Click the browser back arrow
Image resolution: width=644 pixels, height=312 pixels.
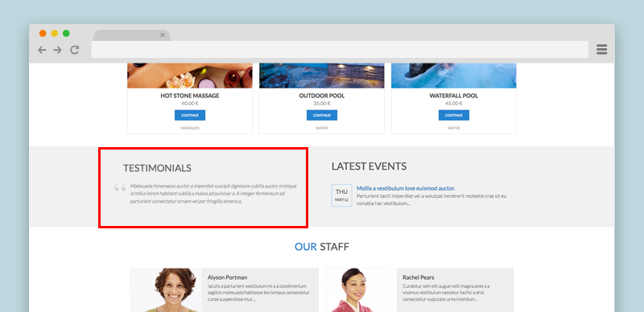42,50
